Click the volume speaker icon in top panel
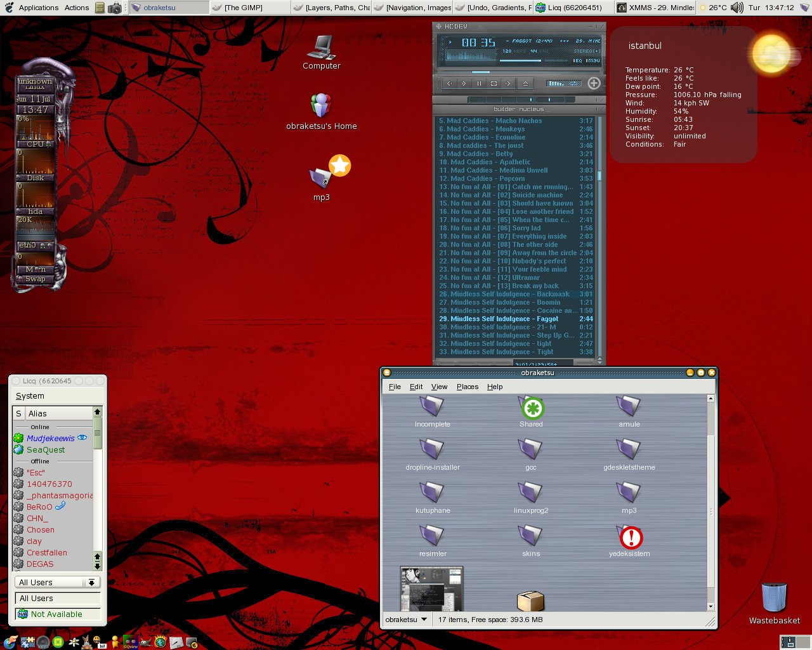 point(737,8)
